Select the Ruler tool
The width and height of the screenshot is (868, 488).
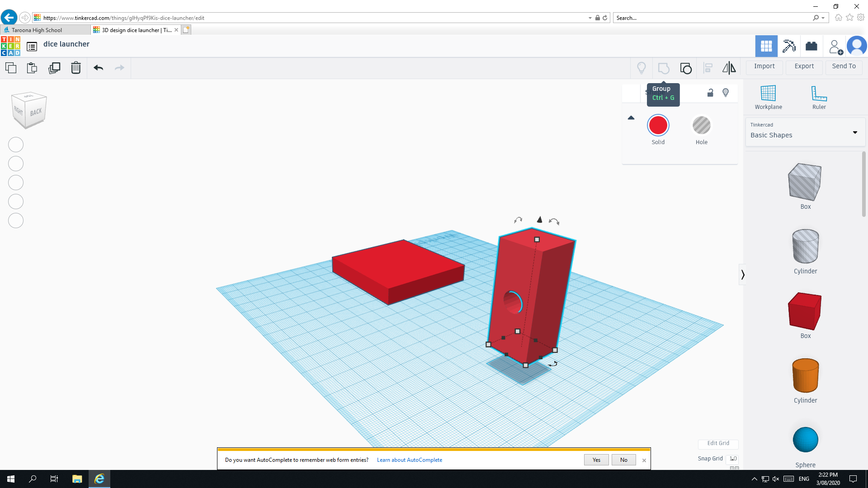pyautogui.click(x=819, y=97)
